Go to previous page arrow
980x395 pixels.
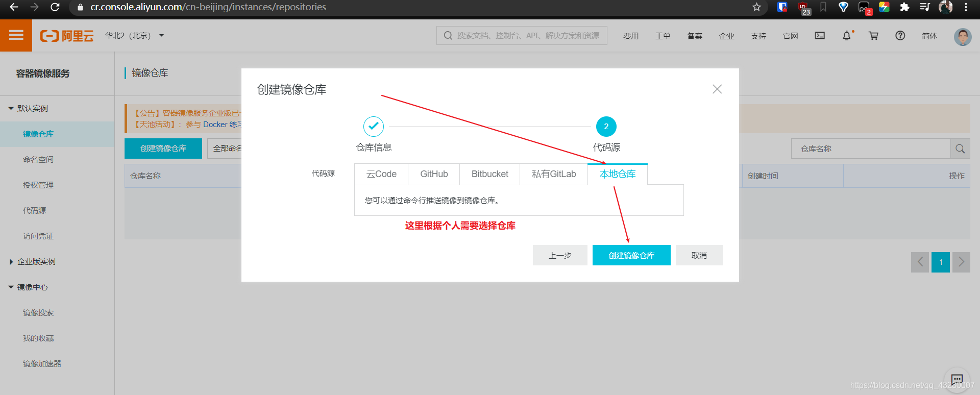[920, 262]
